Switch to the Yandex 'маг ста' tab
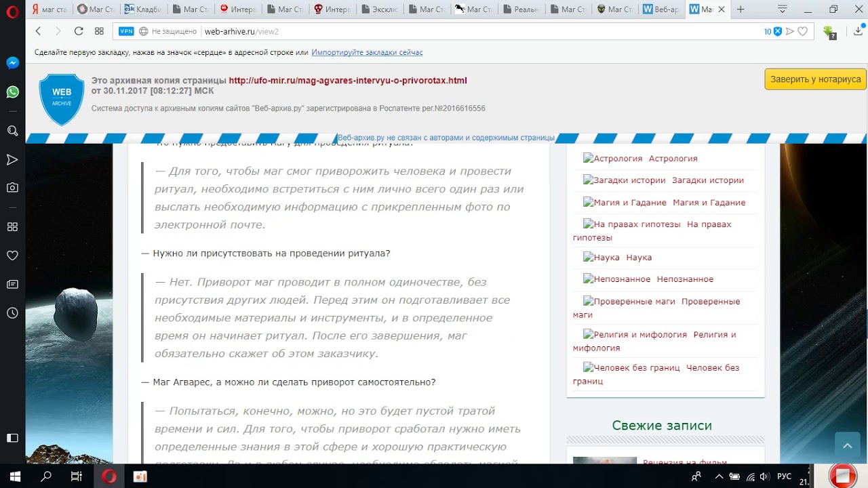 point(50,9)
